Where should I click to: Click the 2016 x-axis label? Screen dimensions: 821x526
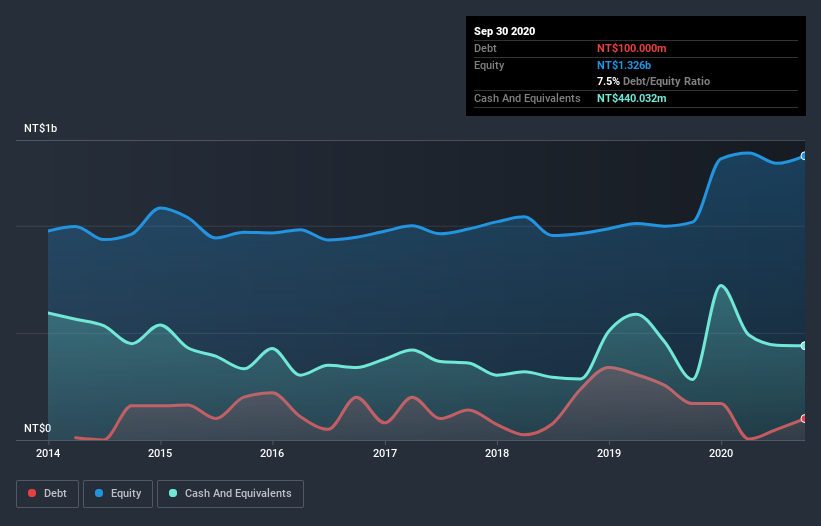pos(272,453)
